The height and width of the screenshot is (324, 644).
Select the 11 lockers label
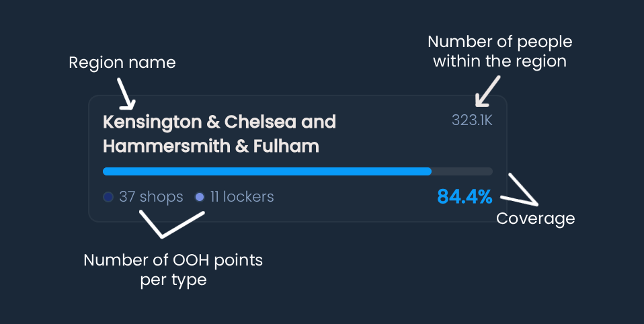(x=242, y=197)
